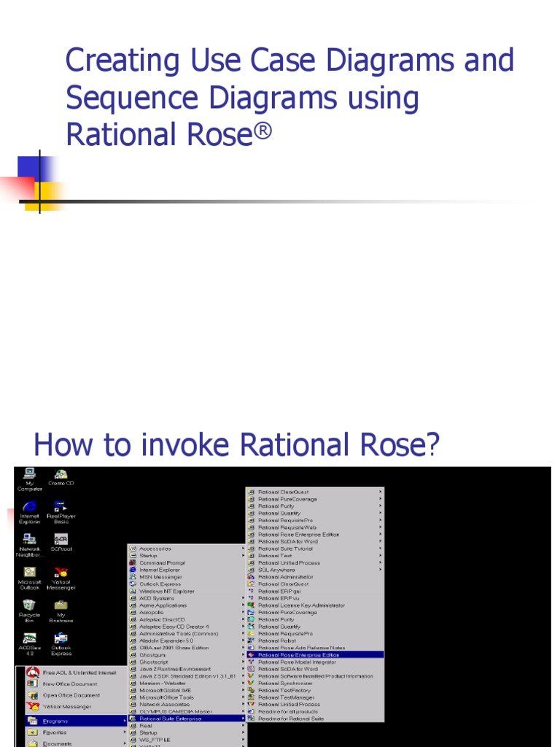Expand the Microsoft Office Tools submenu
The width and height of the screenshot is (560, 747).
point(186,697)
